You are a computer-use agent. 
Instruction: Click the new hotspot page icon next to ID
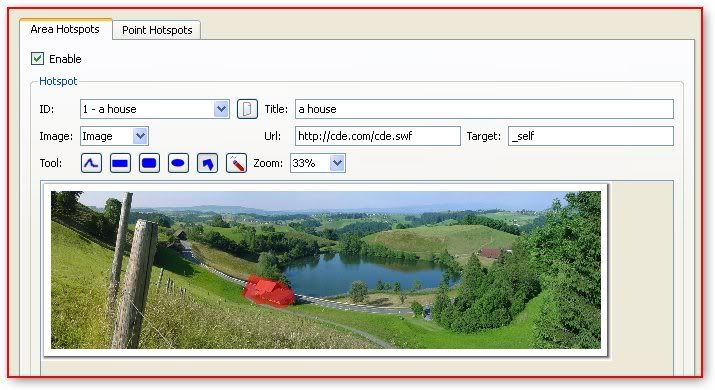click(x=247, y=109)
